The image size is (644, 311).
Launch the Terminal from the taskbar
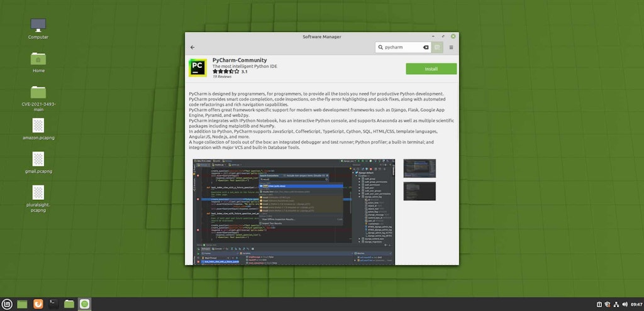[53, 304]
